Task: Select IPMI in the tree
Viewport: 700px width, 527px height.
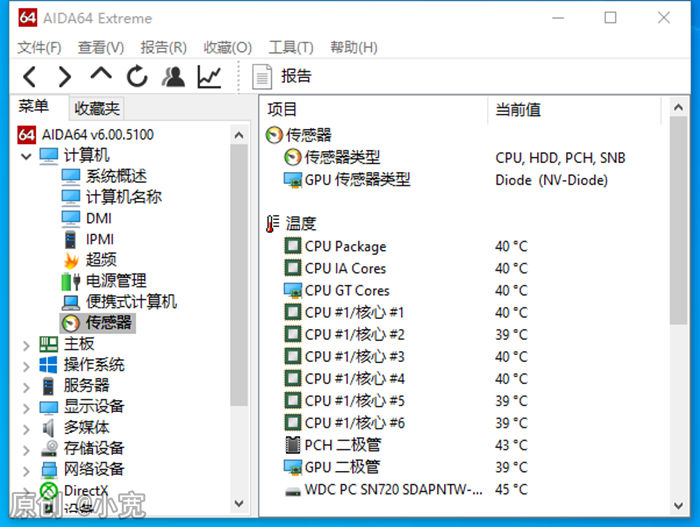Action: [88, 239]
